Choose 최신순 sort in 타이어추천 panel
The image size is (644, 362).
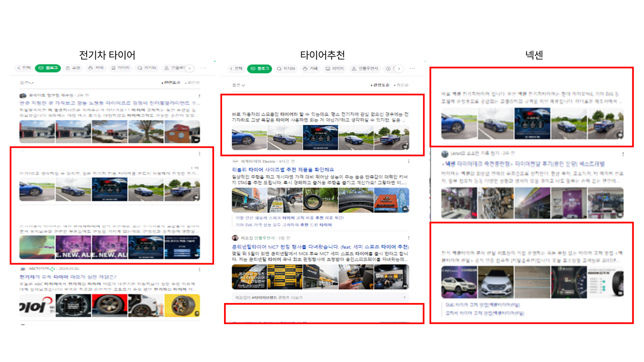coord(401,85)
